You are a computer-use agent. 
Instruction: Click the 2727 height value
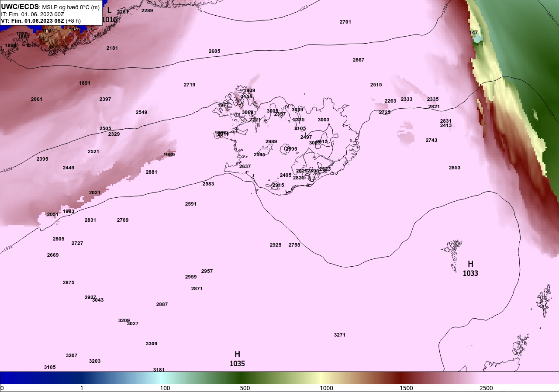77,243
